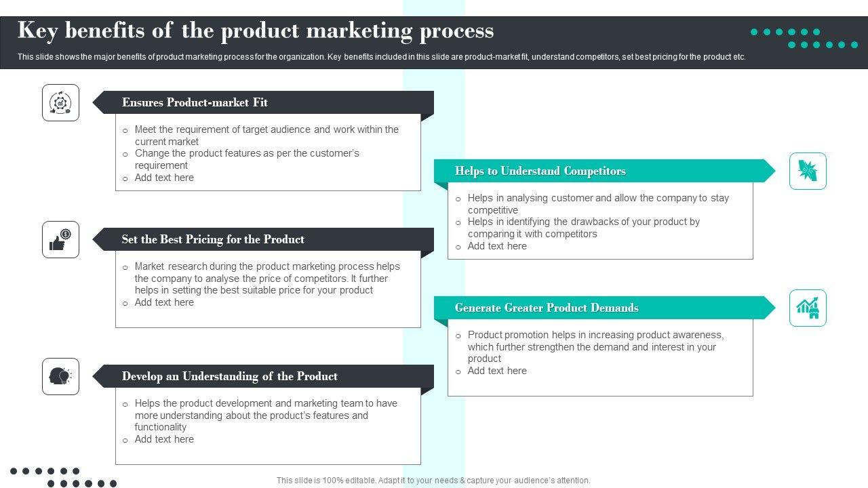Click the slide title 'Key benefits of the product marketing process'

pos(256,31)
